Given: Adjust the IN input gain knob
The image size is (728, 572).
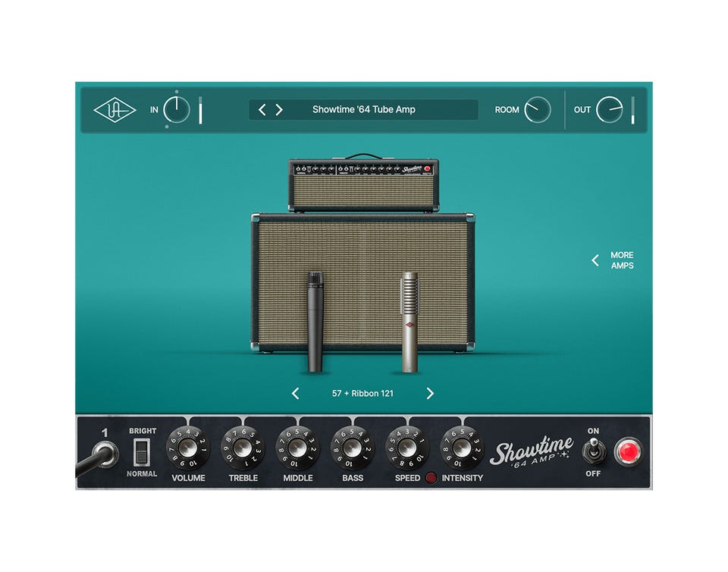Looking at the screenshot, I should pyautogui.click(x=177, y=110).
